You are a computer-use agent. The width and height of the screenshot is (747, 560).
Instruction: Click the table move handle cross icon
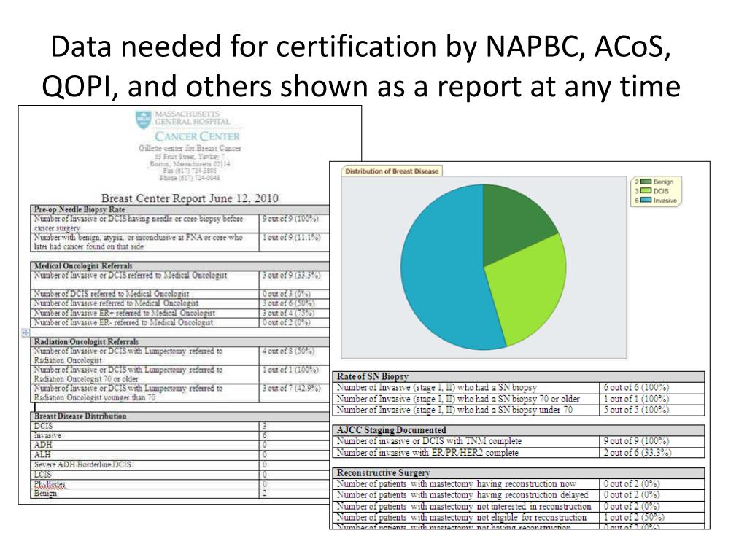point(26,332)
